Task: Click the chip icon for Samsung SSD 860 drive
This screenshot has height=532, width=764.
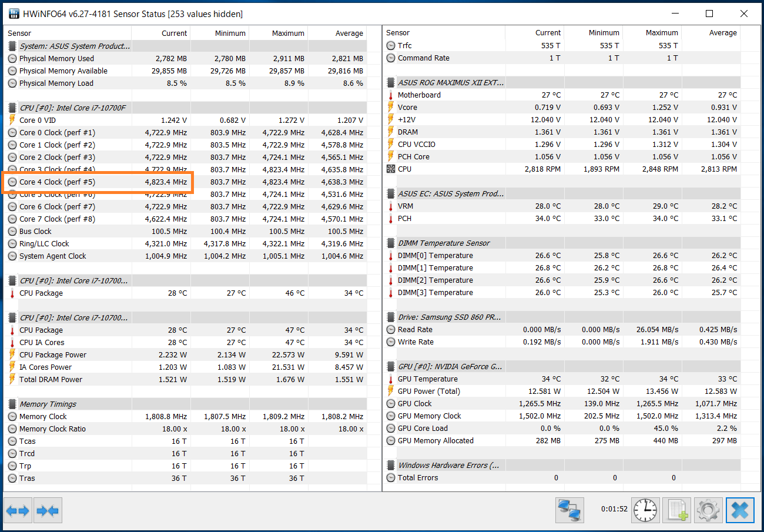Action: [x=391, y=317]
